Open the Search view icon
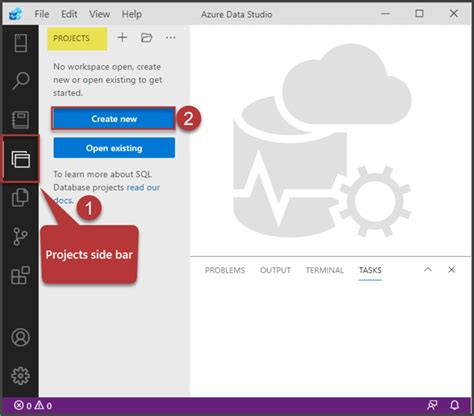 pyautogui.click(x=21, y=81)
